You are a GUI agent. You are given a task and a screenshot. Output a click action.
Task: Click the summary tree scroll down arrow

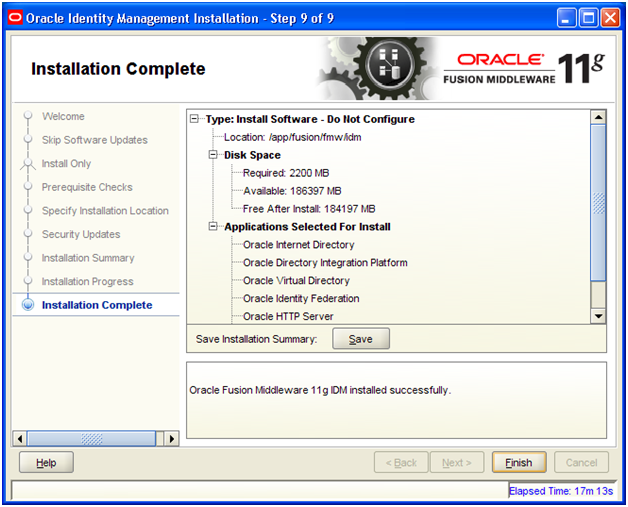(x=598, y=316)
